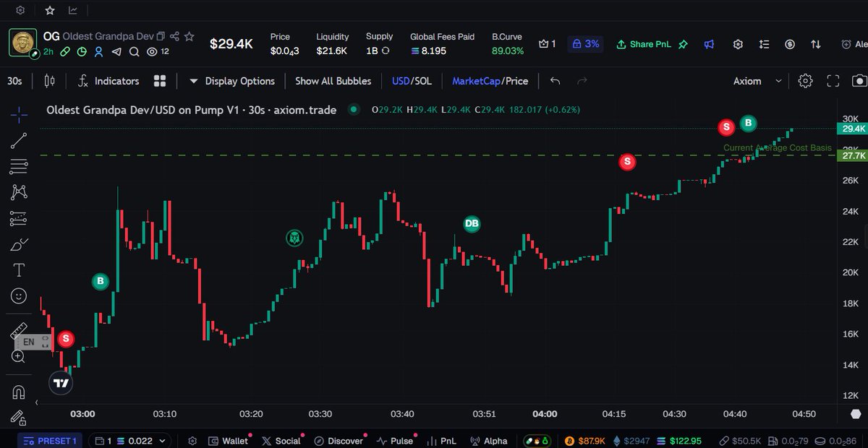Open the line chart icon in the top strip
The height and width of the screenshot is (448, 868).
click(73, 10)
